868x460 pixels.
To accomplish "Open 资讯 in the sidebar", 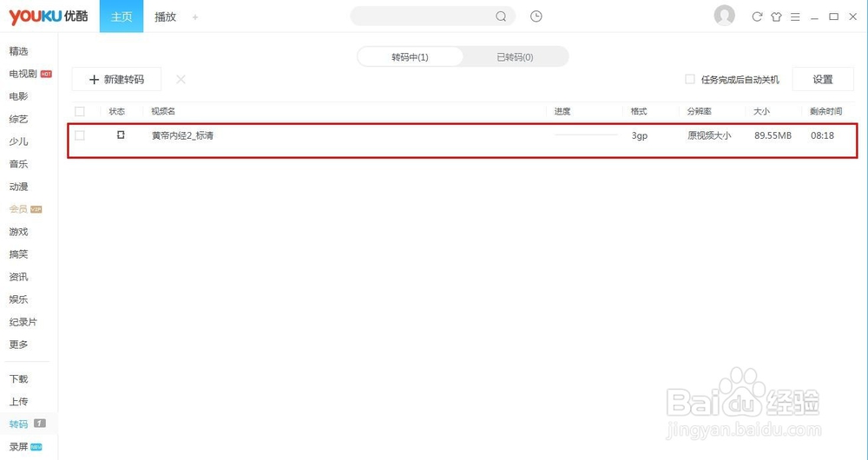I will tap(18, 277).
